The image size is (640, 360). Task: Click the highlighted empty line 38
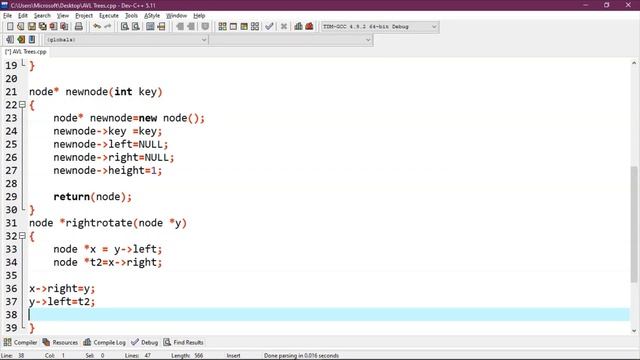point(329,315)
